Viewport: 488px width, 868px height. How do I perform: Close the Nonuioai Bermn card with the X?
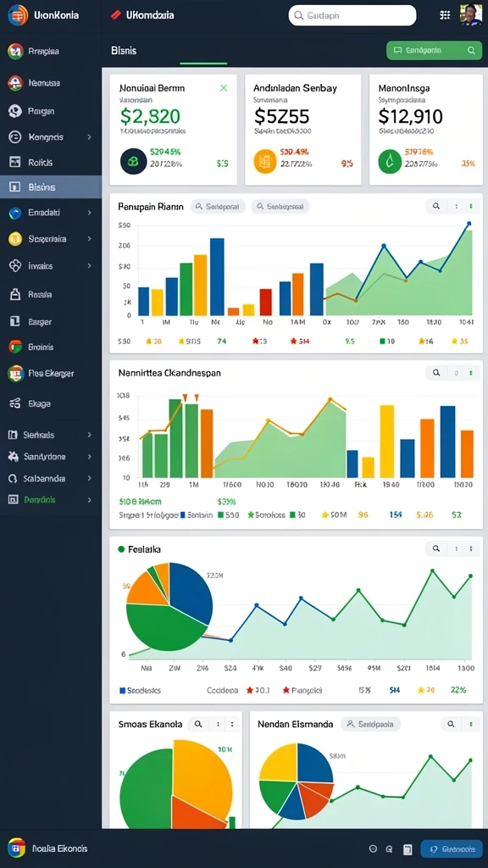point(224,87)
